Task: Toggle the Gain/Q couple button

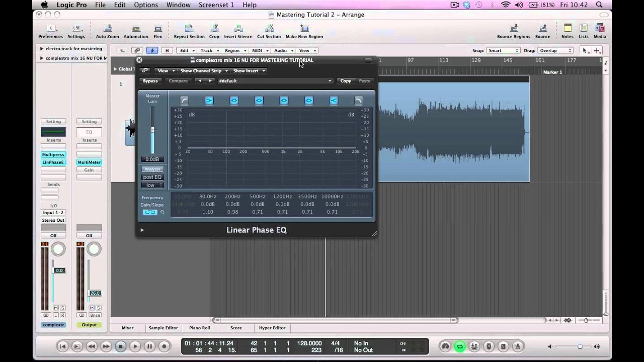Action: click(x=150, y=212)
